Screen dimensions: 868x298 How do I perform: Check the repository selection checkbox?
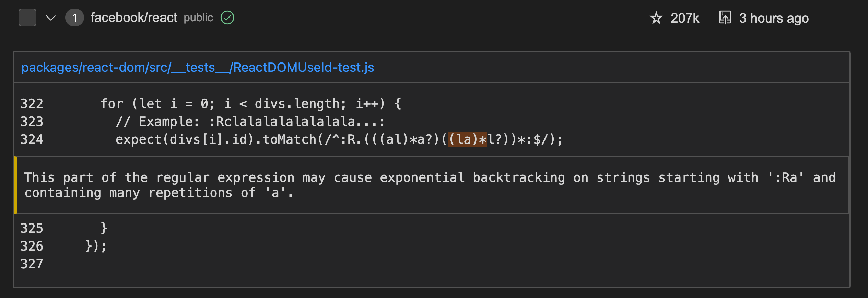(x=27, y=18)
